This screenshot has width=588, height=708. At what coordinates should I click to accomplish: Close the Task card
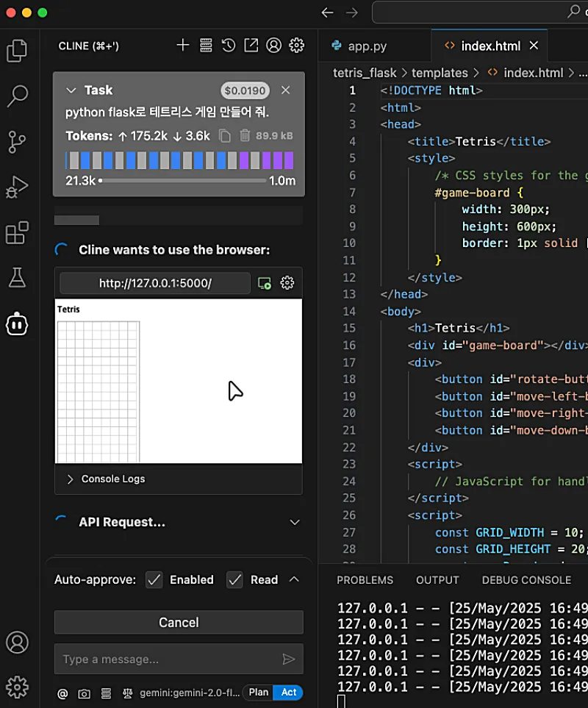coord(286,90)
